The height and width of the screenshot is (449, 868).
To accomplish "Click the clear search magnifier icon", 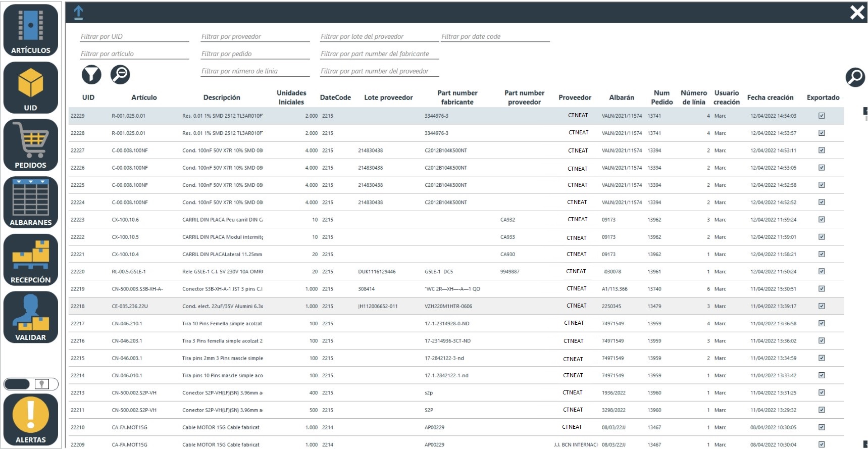I will pyautogui.click(x=120, y=75).
